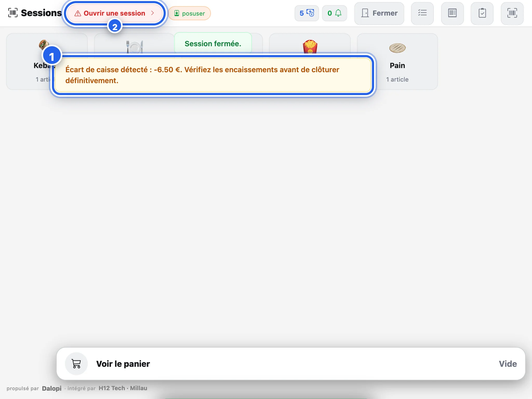
Task: Click the Vide cart status text
Action: point(508,364)
